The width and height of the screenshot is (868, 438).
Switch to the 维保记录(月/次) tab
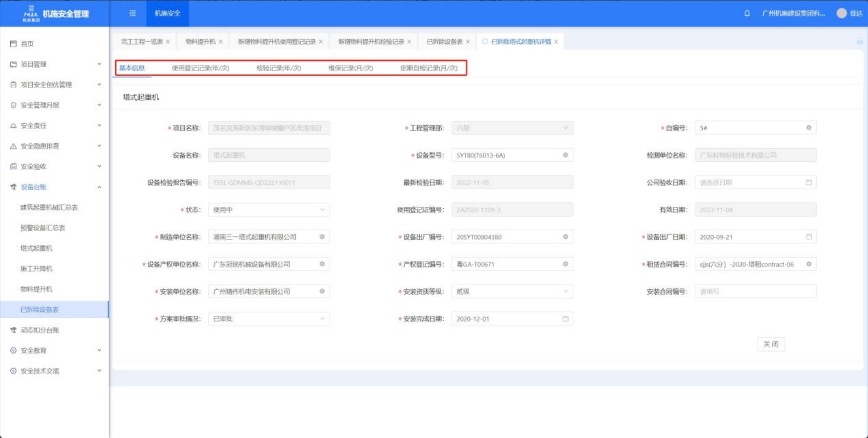[350, 68]
